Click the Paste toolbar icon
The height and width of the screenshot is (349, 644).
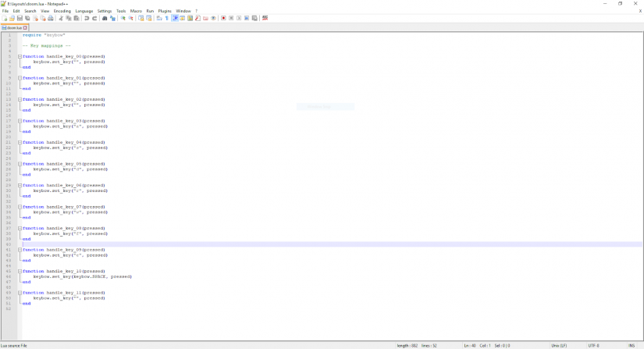76,18
